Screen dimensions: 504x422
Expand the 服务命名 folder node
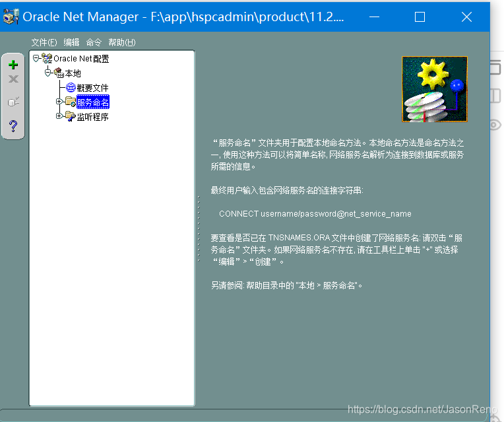(59, 102)
